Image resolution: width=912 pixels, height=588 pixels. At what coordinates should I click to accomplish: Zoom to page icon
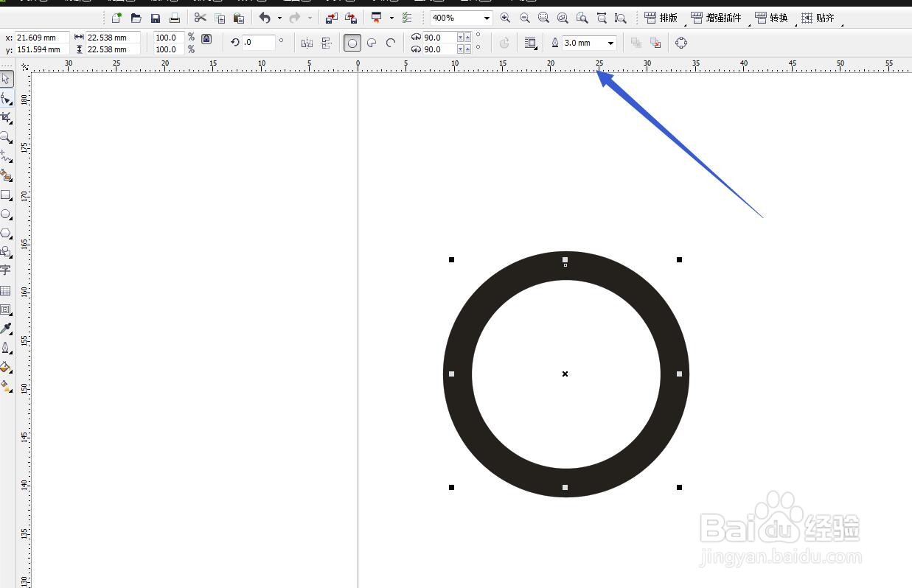(x=582, y=18)
